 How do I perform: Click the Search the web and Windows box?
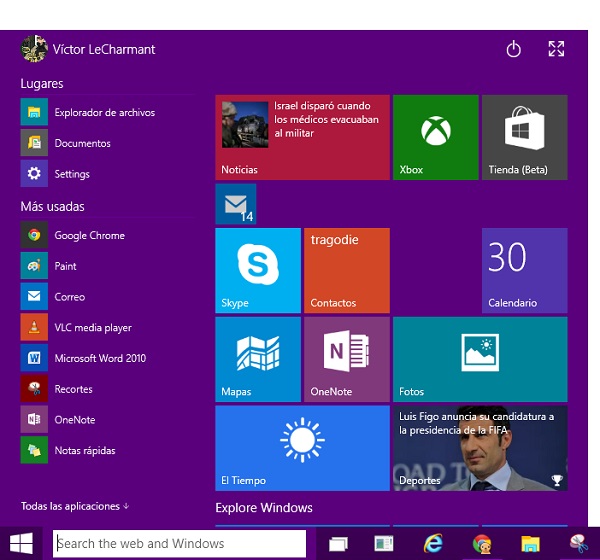point(179,544)
